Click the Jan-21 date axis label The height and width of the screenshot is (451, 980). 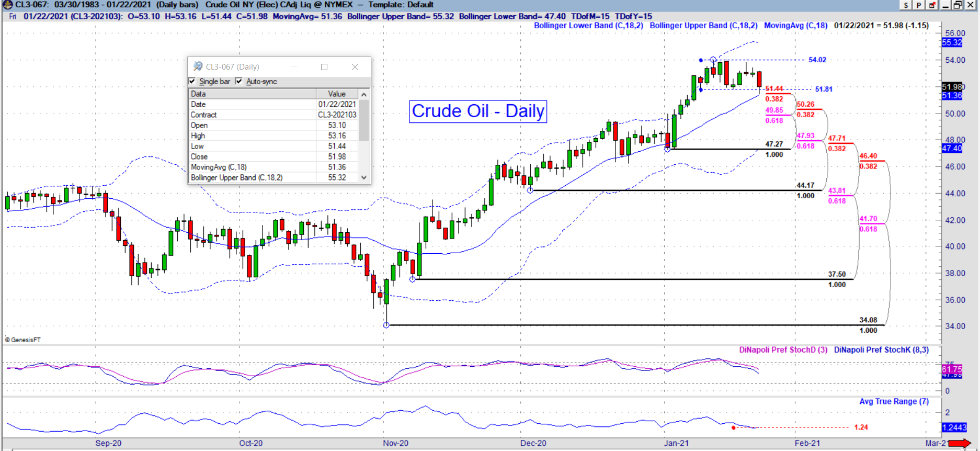[676, 443]
